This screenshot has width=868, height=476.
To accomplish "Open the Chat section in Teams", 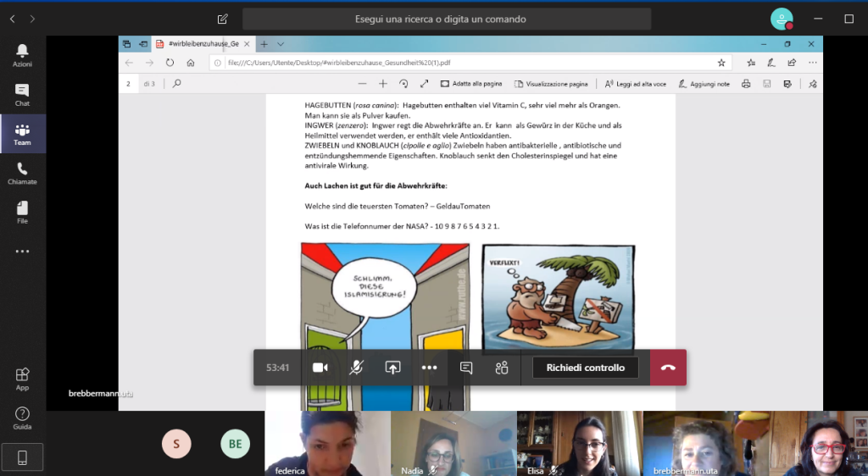I will (22, 95).
